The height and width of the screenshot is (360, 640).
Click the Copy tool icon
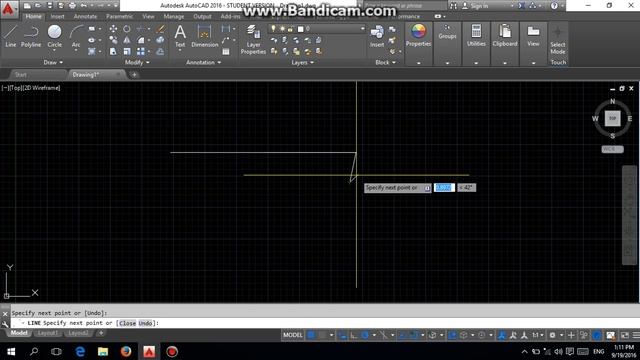tap(113, 40)
